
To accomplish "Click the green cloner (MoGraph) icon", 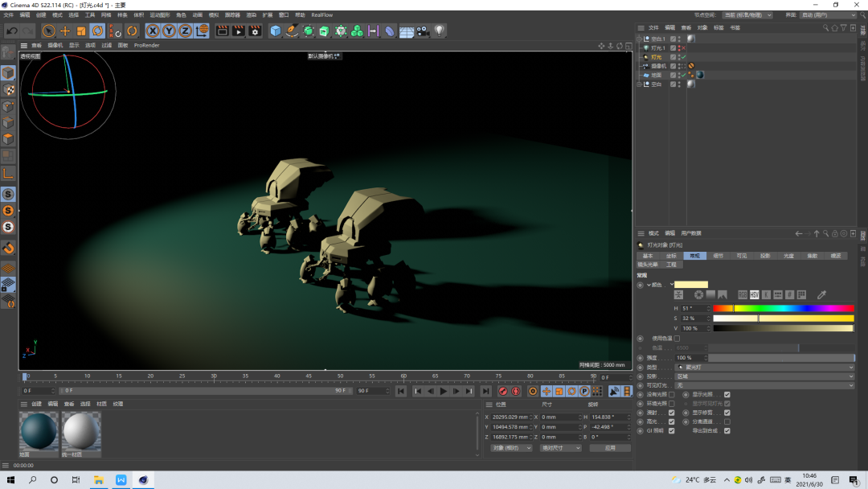I will click(x=357, y=31).
